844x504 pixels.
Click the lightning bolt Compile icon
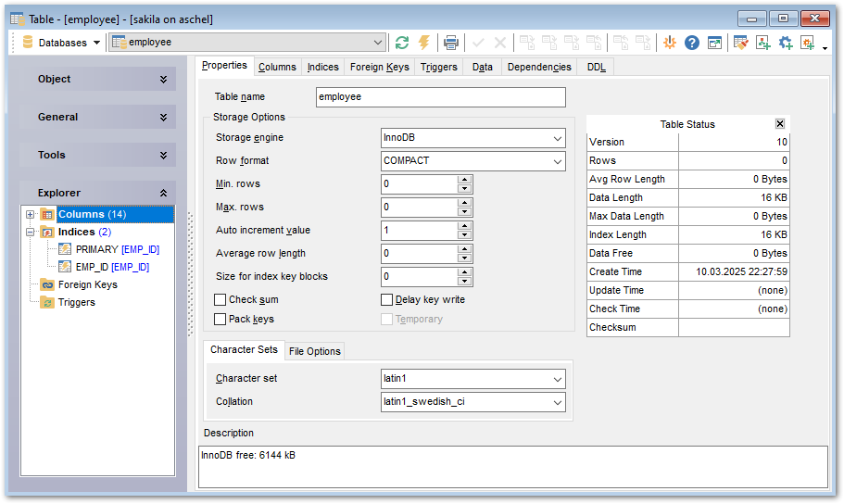[x=424, y=43]
